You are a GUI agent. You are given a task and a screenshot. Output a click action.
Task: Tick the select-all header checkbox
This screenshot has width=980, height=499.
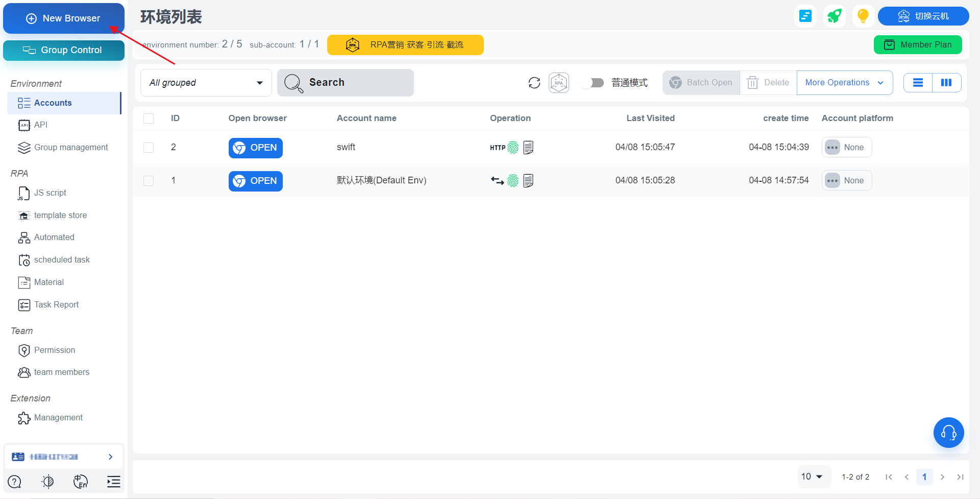point(149,118)
